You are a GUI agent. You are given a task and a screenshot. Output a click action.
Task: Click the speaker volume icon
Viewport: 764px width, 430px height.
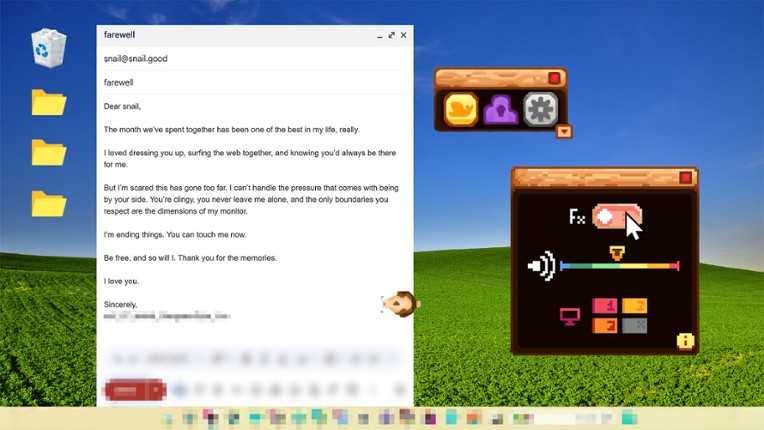click(x=541, y=267)
